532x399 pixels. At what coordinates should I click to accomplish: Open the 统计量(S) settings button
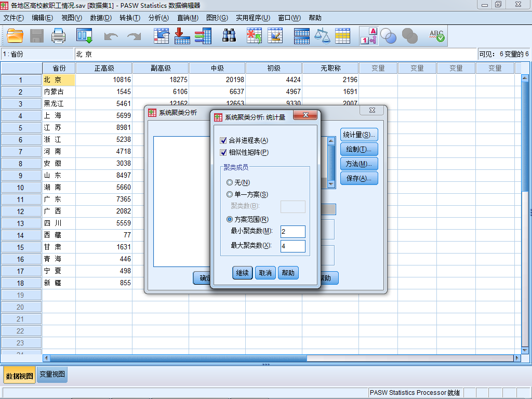(359, 135)
